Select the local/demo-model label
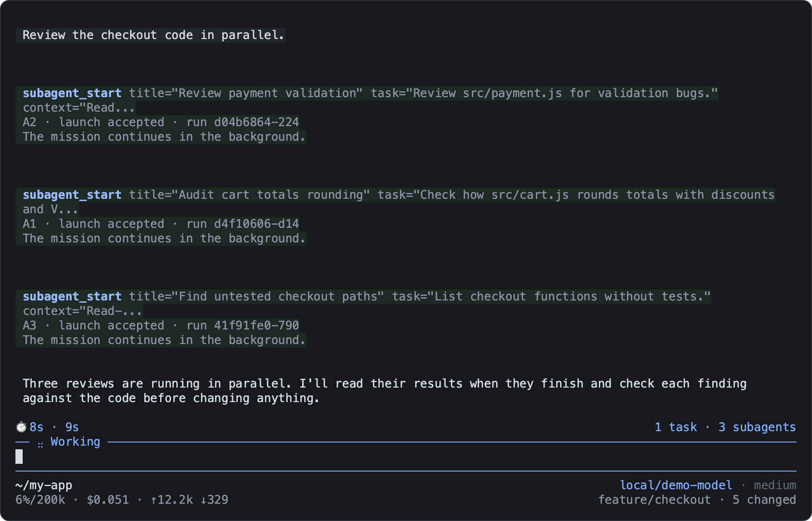Image resolution: width=812 pixels, height=521 pixels. 676,485
